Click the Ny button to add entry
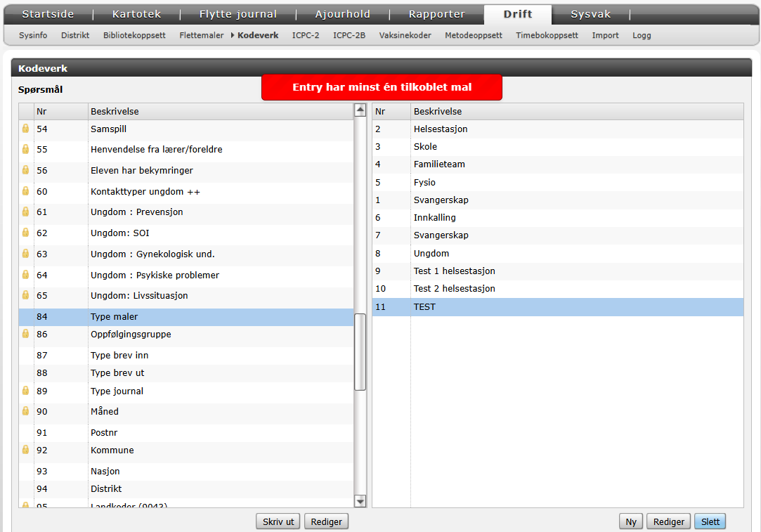Screen dimensions: 761x532 coord(631,521)
